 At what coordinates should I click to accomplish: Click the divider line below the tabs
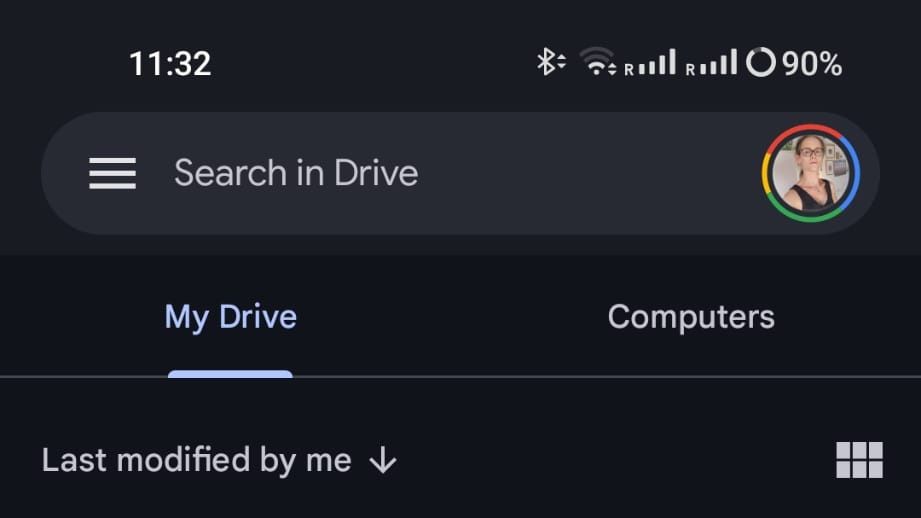pyautogui.click(x=600, y=377)
